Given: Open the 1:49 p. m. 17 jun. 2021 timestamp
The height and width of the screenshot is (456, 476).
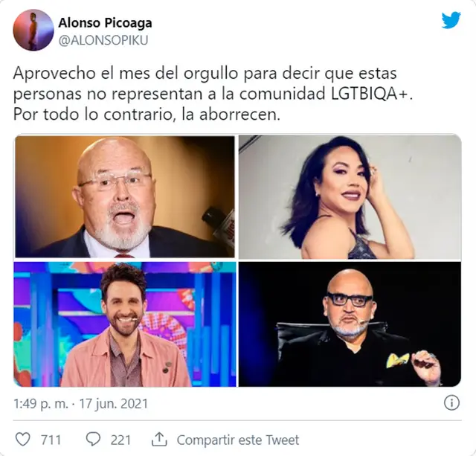Looking at the screenshot, I should (x=81, y=404).
